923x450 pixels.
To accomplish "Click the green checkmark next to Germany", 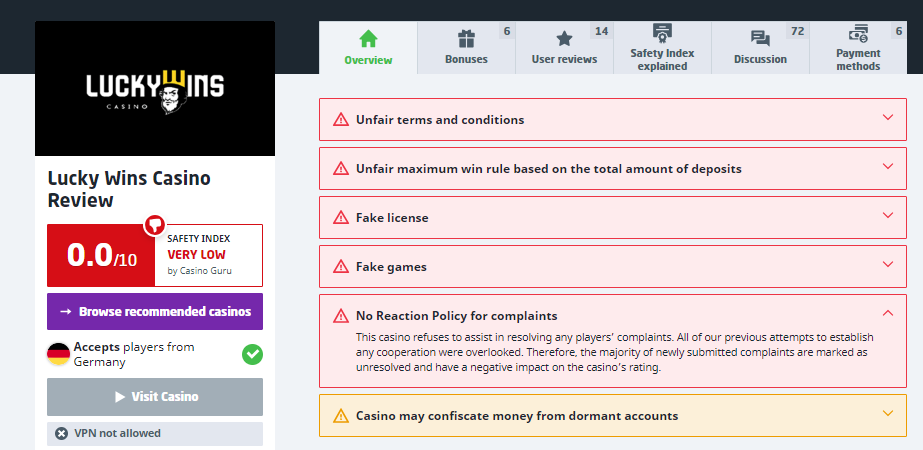I will click(x=252, y=354).
